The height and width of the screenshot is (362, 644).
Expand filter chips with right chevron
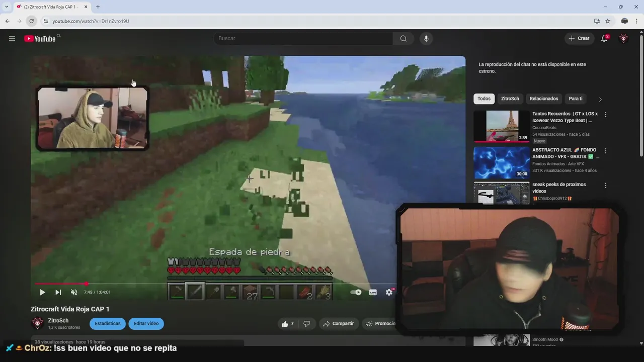pos(600,99)
